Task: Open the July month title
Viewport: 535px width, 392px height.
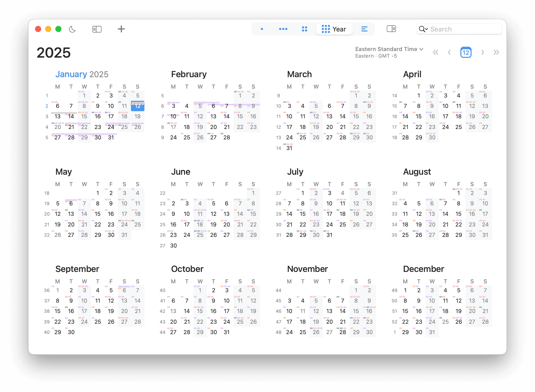Action: pos(295,172)
